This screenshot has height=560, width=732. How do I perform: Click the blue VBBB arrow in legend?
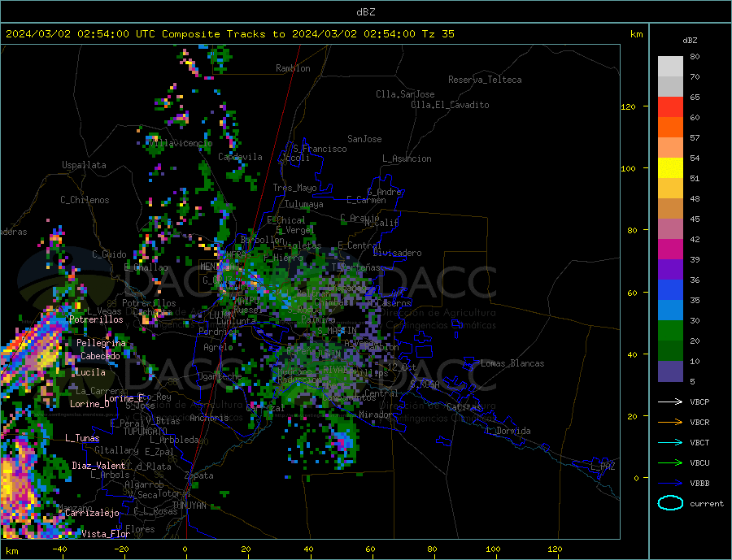pyautogui.click(x=670, y=483)
